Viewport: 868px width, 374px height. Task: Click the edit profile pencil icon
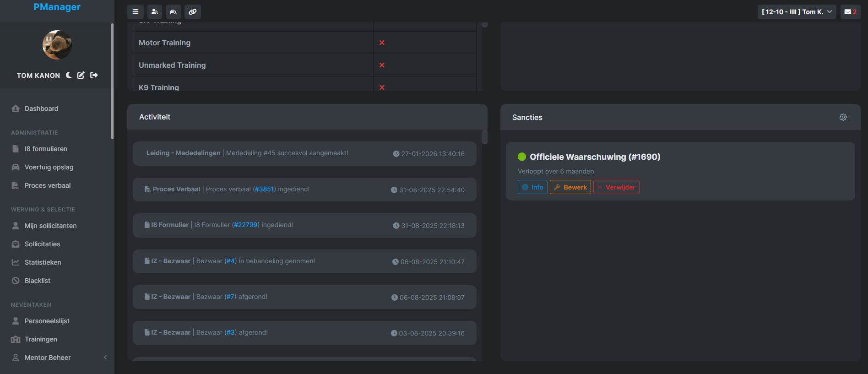(x=81, y=75)
